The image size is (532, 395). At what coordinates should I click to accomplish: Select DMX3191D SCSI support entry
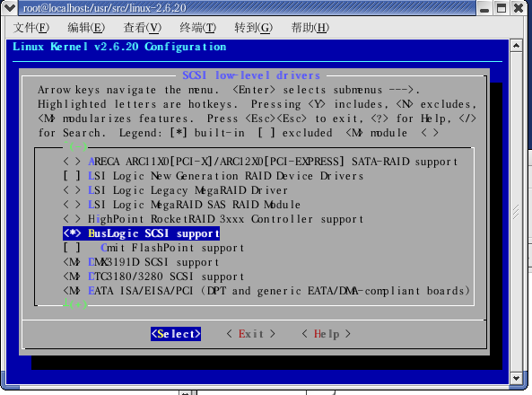coord(153,262)
